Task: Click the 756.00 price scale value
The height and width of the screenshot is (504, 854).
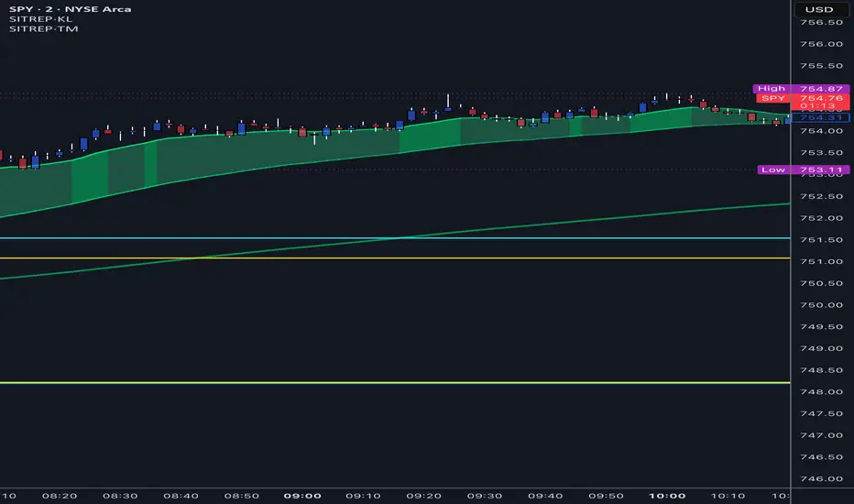Action: tap(821, 44)
